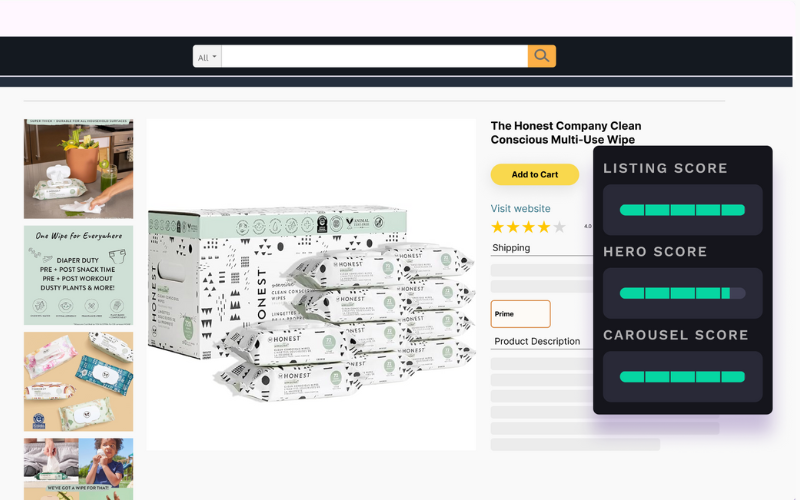The image size is (800, 500).
Task: Select the kitchen counter wipes thumbnail
Action: pyautogui.click(x=79, y=169)
